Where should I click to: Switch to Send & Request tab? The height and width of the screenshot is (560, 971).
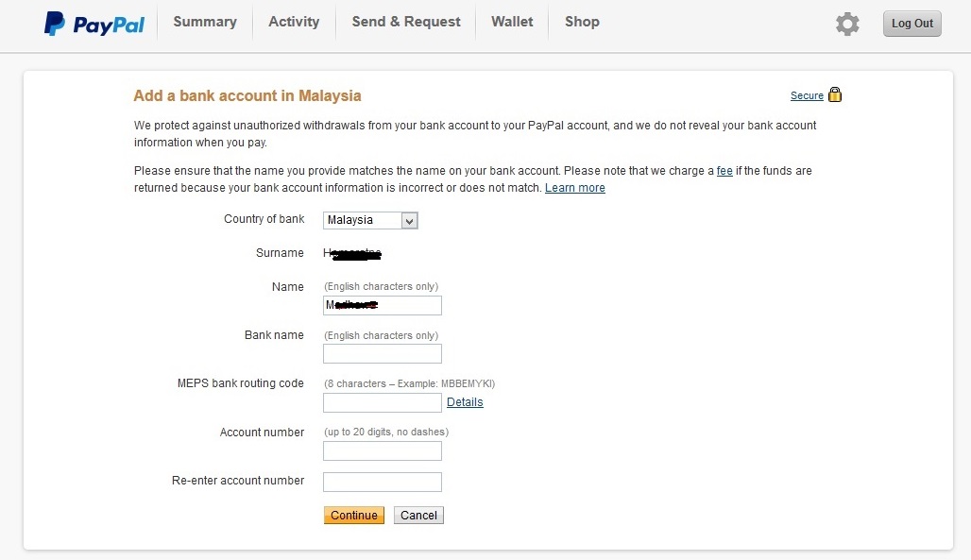pos(406,22)
